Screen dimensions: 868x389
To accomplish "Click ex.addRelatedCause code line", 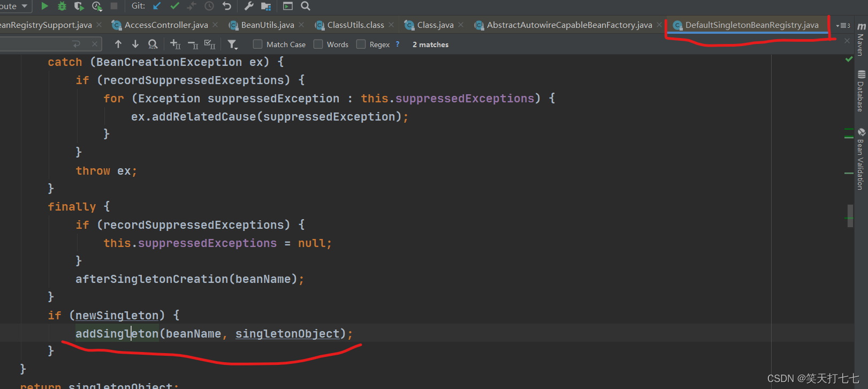I will (270, 116).
